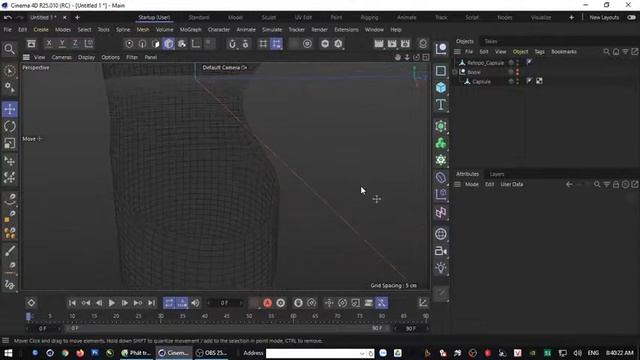Go to end of animation
This screenshot has height=360, width=640.
151,303
